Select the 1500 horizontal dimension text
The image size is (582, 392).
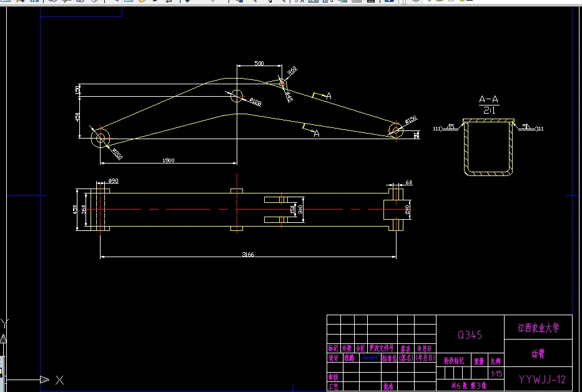coord(168,160)
